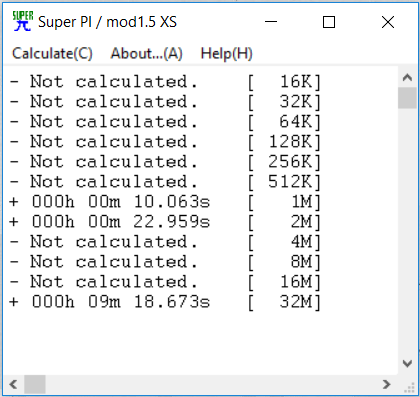The image size is (420, 397).
Task: Select the 512K Not calculated row
Action: pyautogui.click(x=165, y=182)
